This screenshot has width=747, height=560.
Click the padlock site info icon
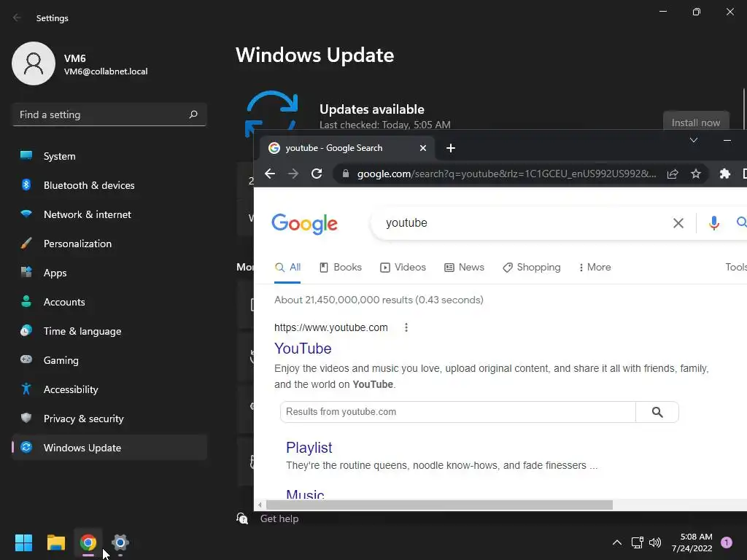tap(346, 174)
